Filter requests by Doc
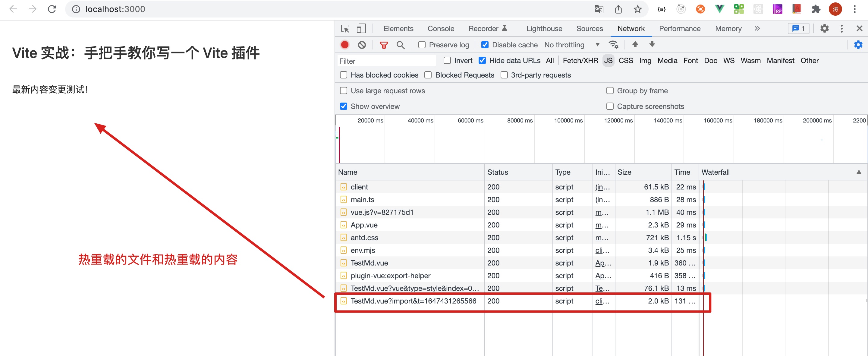Image resolution: width=868 pixels, height=356 pixels. 710,61
